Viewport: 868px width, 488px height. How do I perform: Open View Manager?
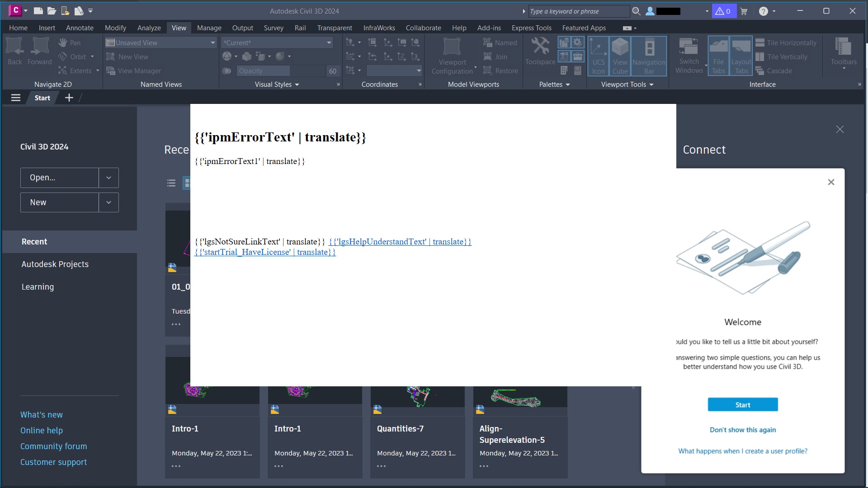[x=134, y=70]
